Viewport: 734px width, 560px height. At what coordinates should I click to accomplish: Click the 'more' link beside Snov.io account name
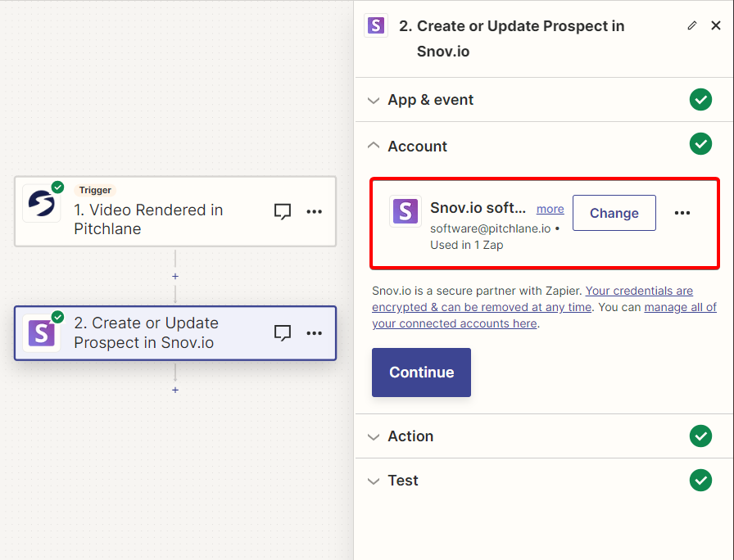(550, 209)
